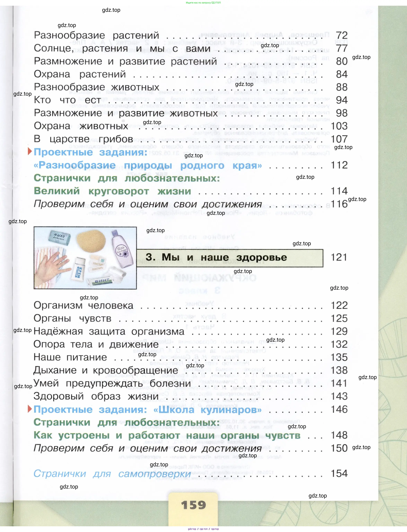Click «Охрана животных» contents line

coord(81,126)
